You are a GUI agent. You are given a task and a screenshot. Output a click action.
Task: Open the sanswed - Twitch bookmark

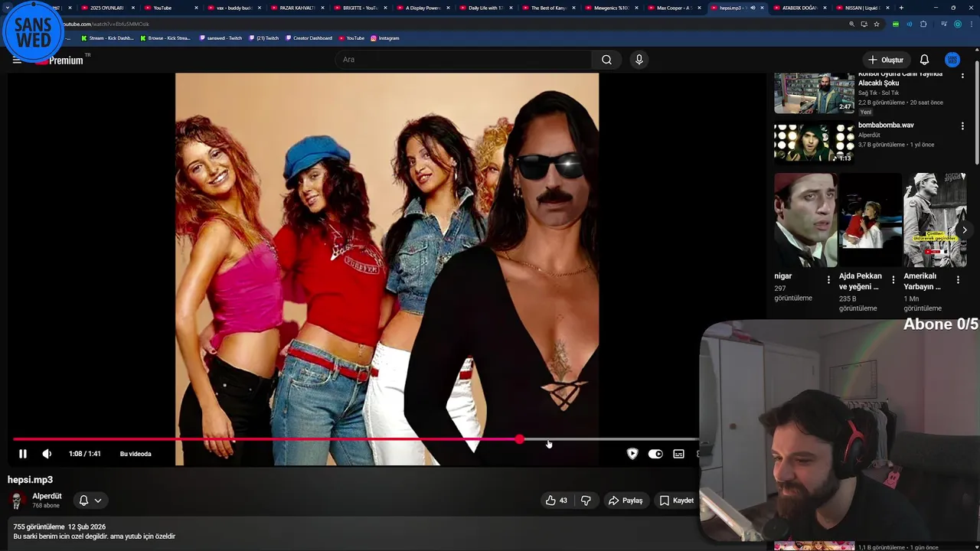pos(220,37)
